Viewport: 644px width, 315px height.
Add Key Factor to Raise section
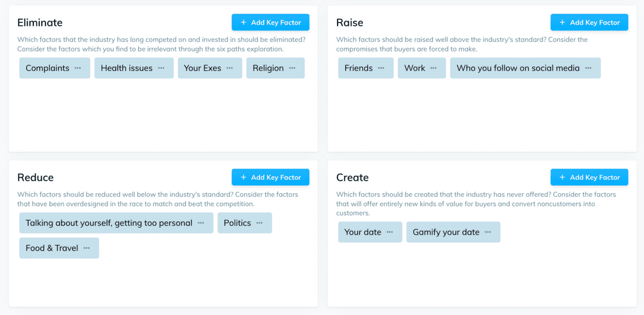pos(589,23)
